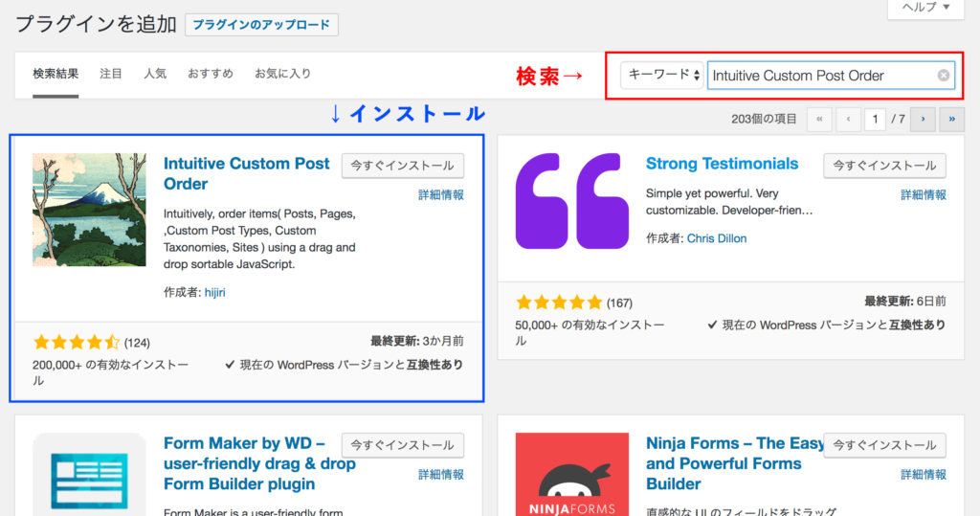
Task: Open author link Chris Dillon
Action: click(716, 238)
